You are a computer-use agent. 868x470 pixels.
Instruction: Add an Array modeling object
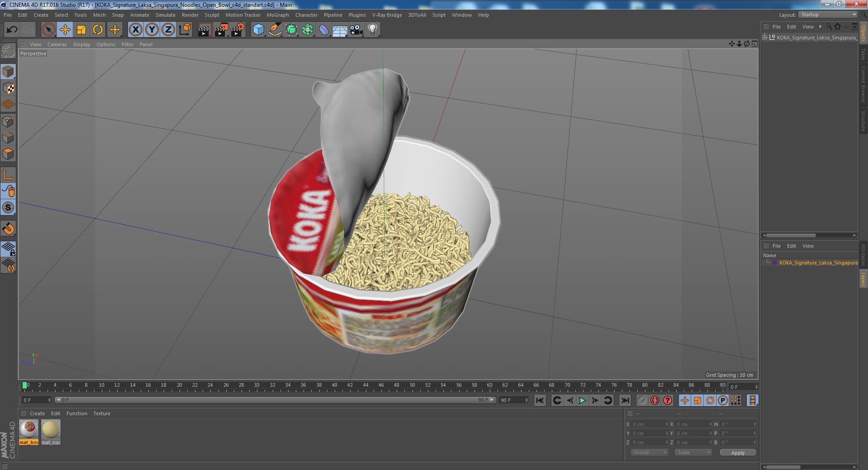click(x=308, y=30)
